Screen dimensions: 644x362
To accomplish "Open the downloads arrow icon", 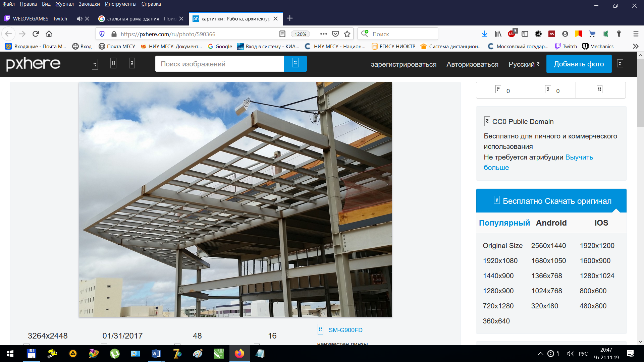I will [x=484, y=34].
